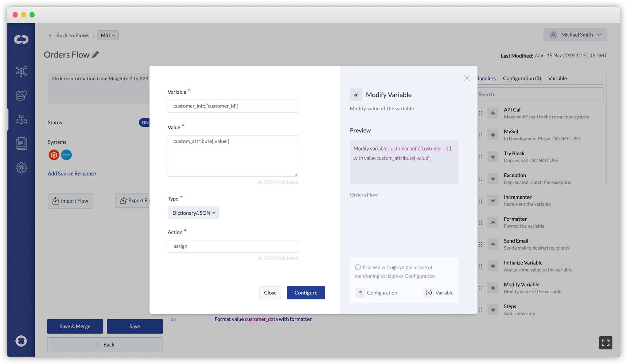Switch to the Variable tab
This screenshot has width=627, height=364.
coord(557,78)
